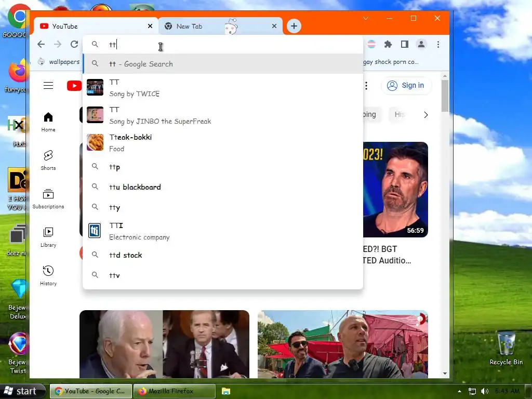Image resolution: width=532 pixels, height=399 pixels.
Task: Click the Chrome back arrow button
Action: coord(41,45)
